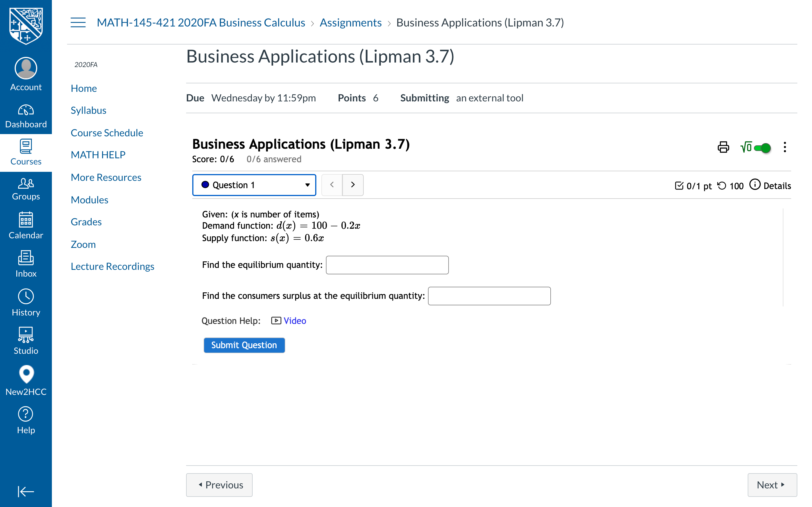Viewport: 812px width, 507px height.
Task: Collapse the global navigation sidebar
Action: (x=26, y=492)
